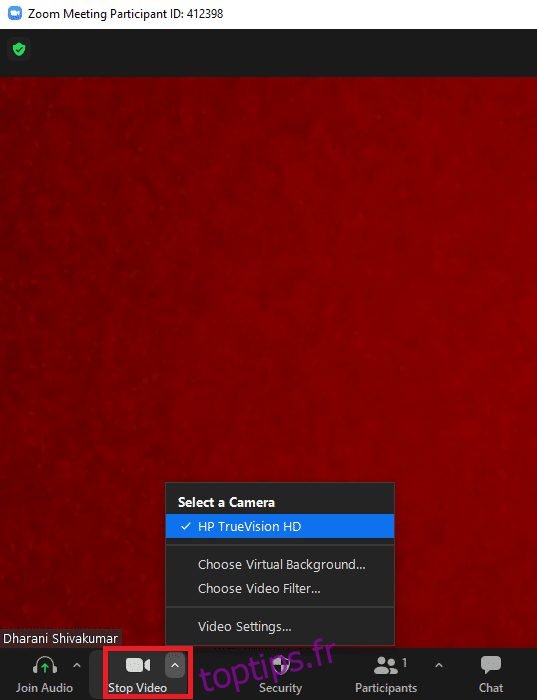Open the Chat speech bubble icon
Viewport: 537px width, 700px height.
click(491, 665)
